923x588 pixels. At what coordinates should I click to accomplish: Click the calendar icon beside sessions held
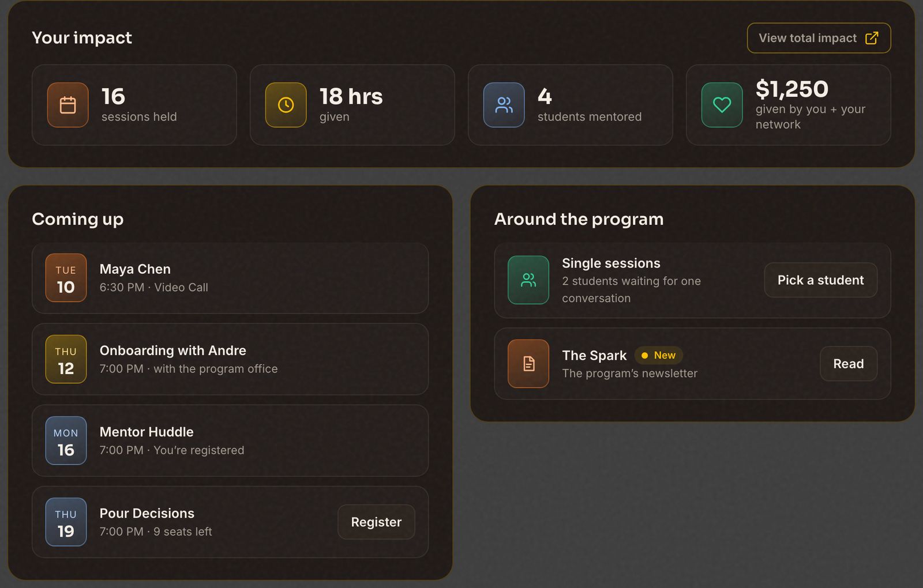point(68,105)
